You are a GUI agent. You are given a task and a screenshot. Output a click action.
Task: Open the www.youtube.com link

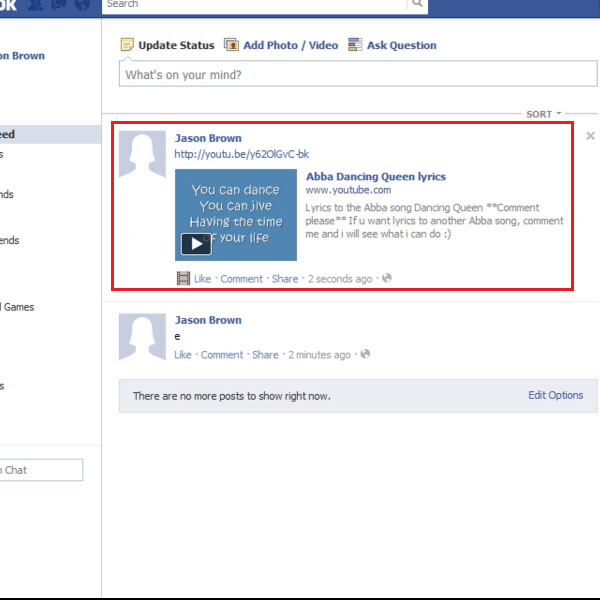click(x=348, y=190)
